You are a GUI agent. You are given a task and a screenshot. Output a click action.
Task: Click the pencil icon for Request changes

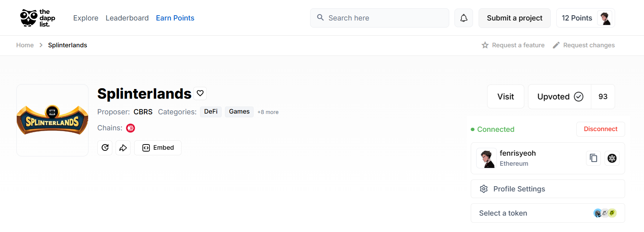[x=556, y=45]
